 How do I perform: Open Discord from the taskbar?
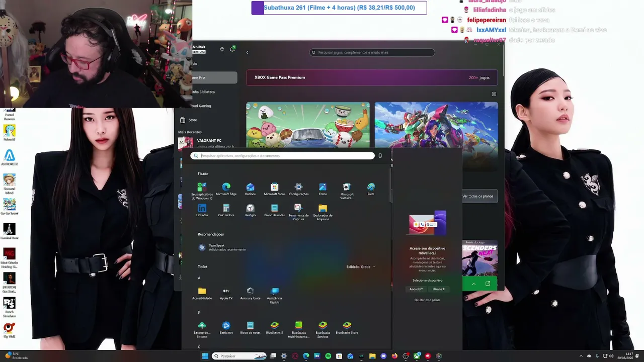tap(383, 356)
